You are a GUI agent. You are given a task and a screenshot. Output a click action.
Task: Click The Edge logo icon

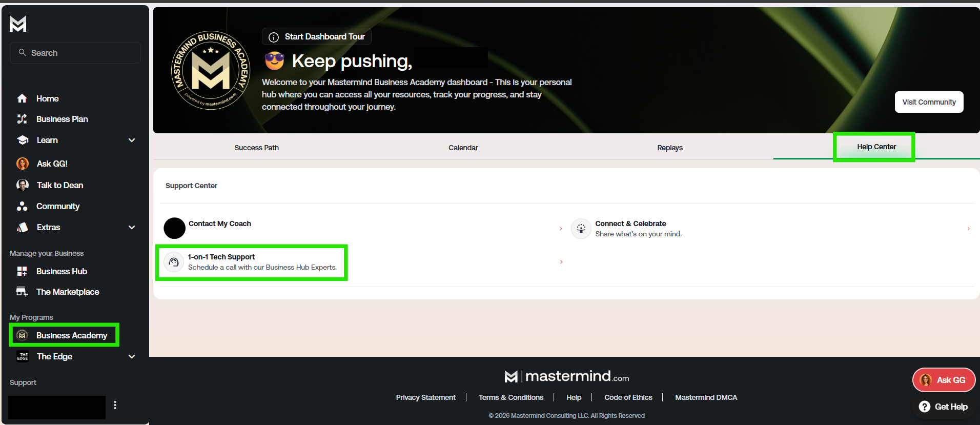pyautogui.click(x=23, y=356)
